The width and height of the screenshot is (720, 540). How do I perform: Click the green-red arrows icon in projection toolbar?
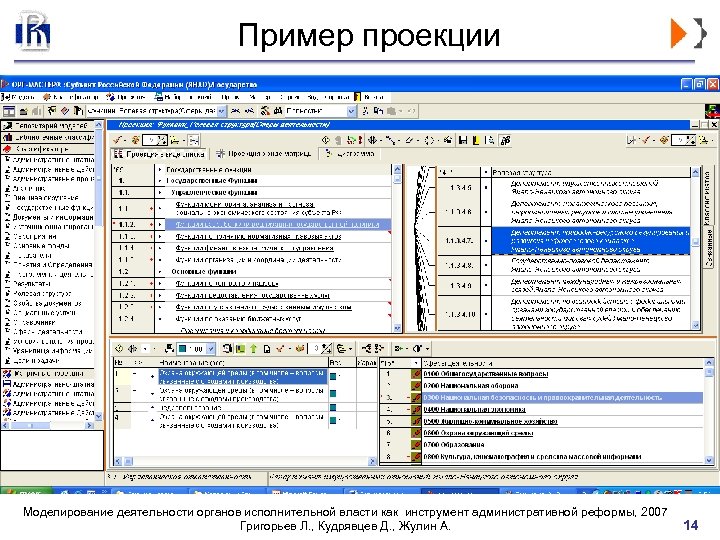coord(354,140)
